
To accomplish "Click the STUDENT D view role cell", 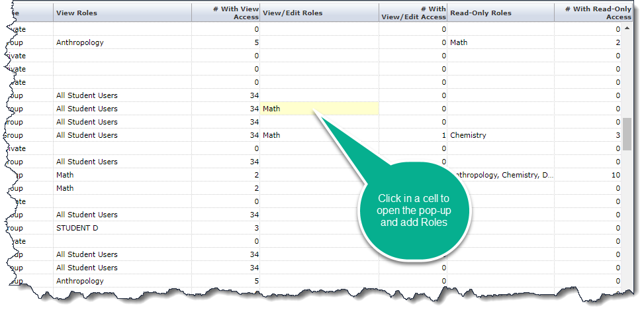I will coord(122,228).
